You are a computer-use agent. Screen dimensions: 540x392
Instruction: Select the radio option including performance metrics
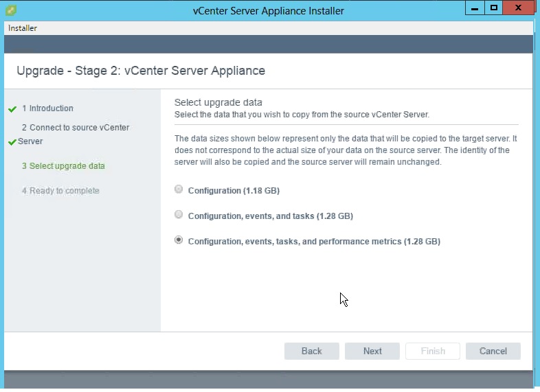(179, 240)
